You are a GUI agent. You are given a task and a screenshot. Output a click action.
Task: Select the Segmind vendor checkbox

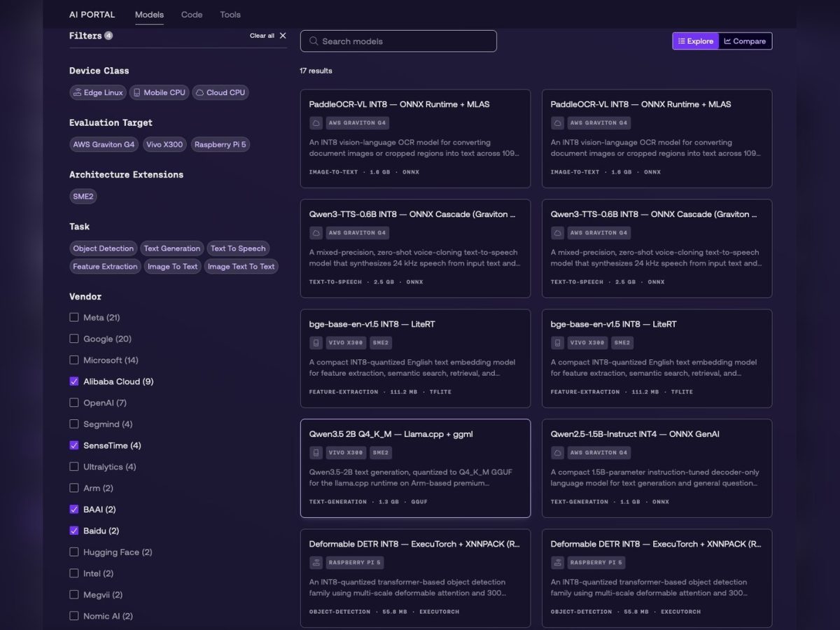pos(74,424)
